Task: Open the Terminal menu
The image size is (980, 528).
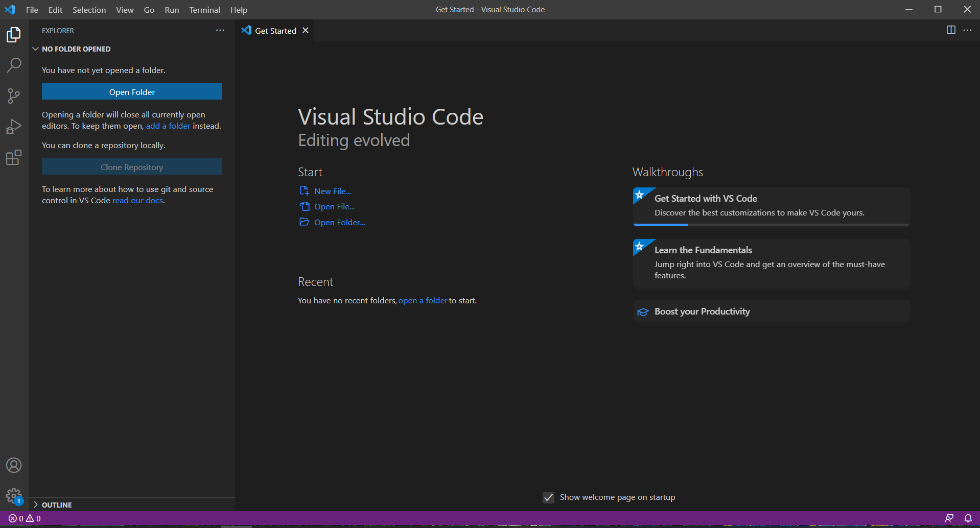Action: click(x=204, y=10)
